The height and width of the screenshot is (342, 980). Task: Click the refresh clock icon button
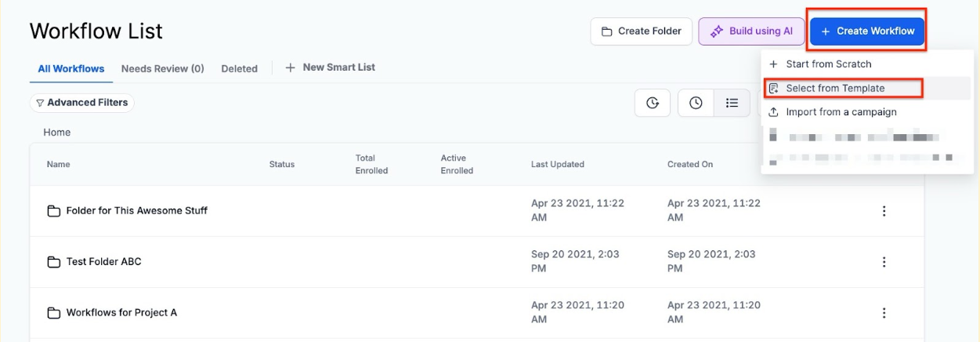(x=652, y=103)
